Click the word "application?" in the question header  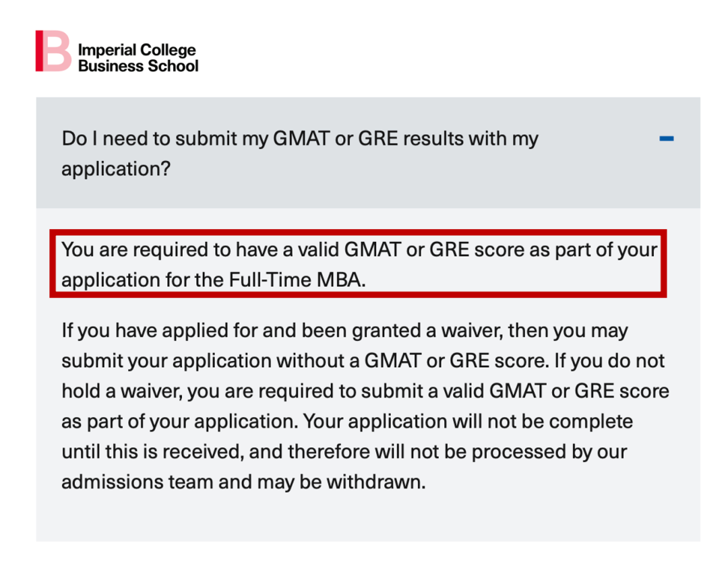click(115, 168)
